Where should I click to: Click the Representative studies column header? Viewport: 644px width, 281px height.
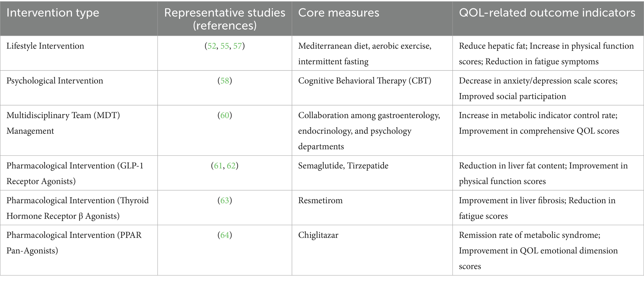tap(224, 19)
